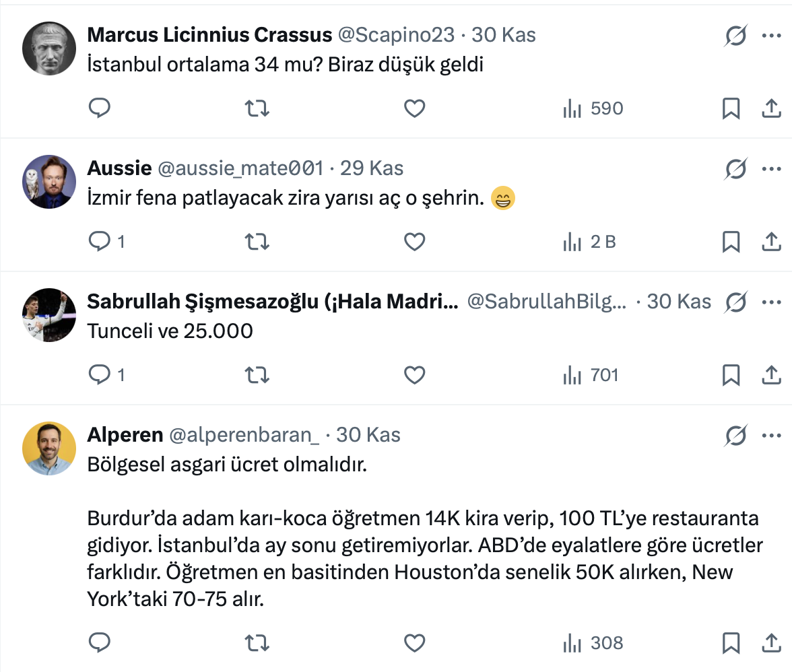The height and width of the screenshot is (672, 792).
Task: Reply to Marcus Licinnius Crassus's tweet
Action: [100, 108]
